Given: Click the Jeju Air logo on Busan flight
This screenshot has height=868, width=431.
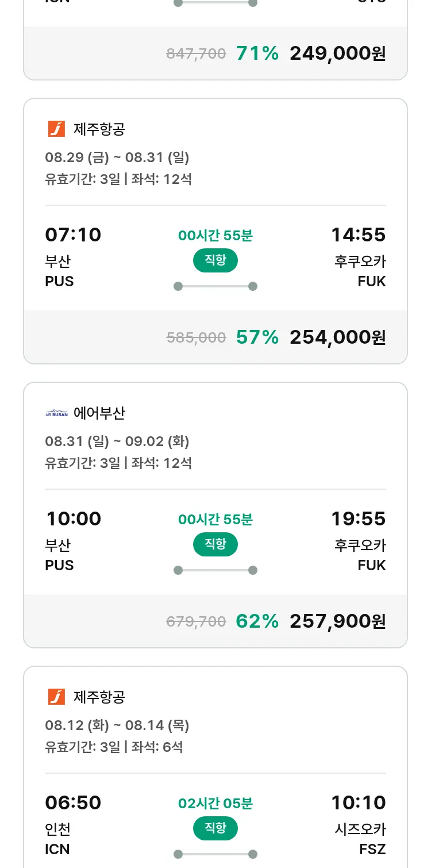Looking at the screenshot, I should pos(56,129).
